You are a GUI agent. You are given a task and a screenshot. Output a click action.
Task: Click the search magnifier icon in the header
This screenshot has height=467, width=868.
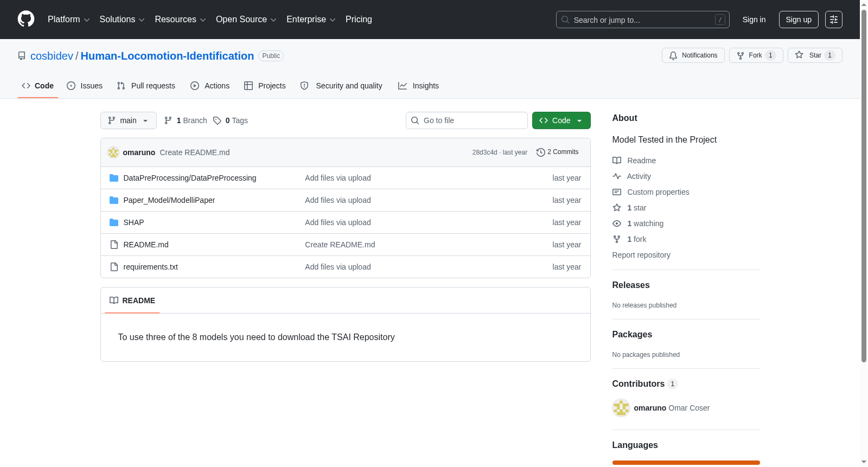[565, 20]
